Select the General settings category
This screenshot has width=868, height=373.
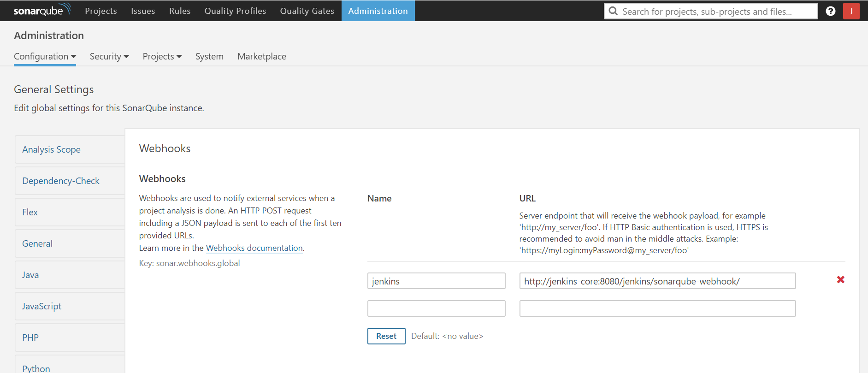point(70,243)
